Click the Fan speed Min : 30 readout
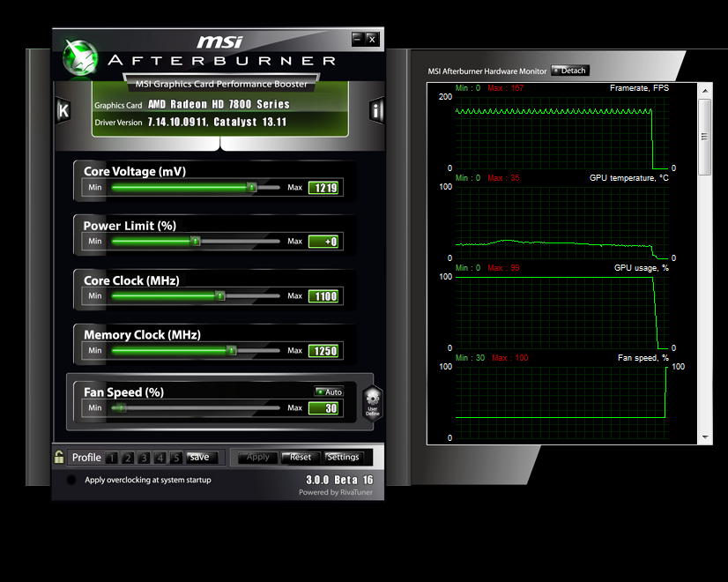 tap(470, 358)
